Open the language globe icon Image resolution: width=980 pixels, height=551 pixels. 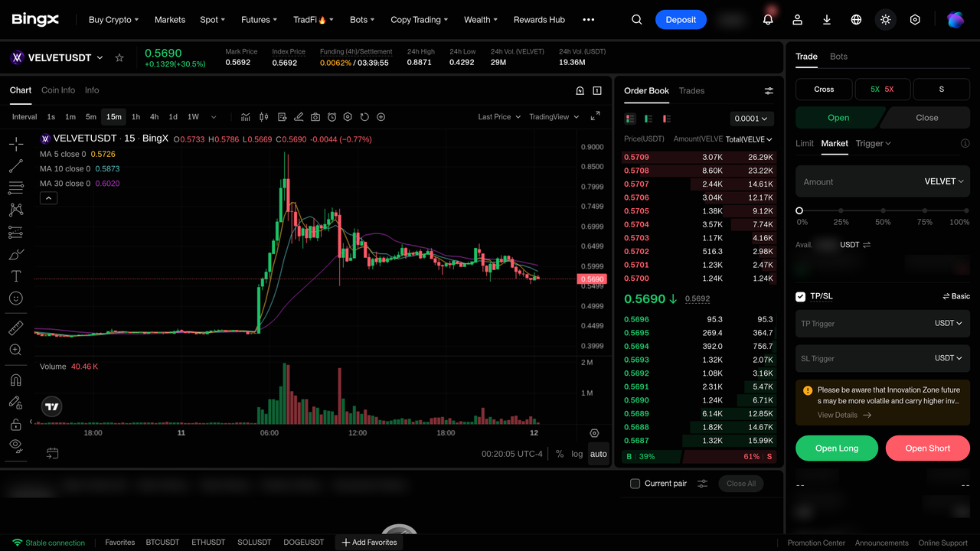[856, 20]
